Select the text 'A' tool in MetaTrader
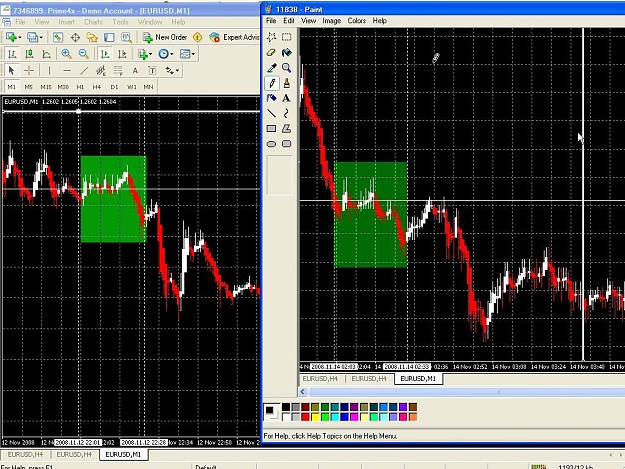625x469 pixels. coord(135,71)
